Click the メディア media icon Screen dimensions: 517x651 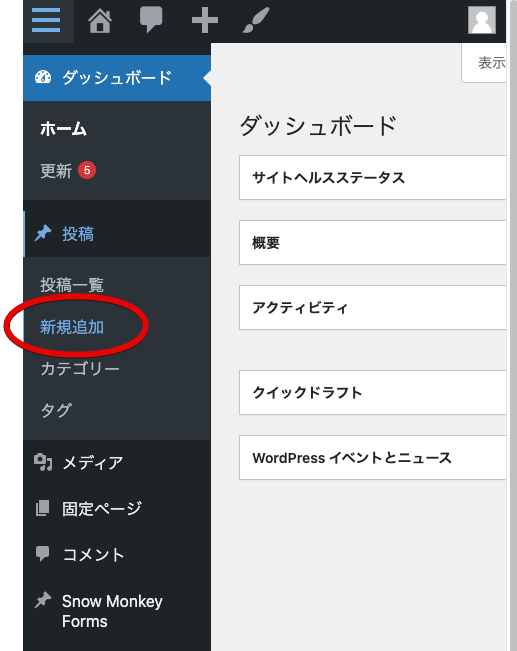(43, 463)
